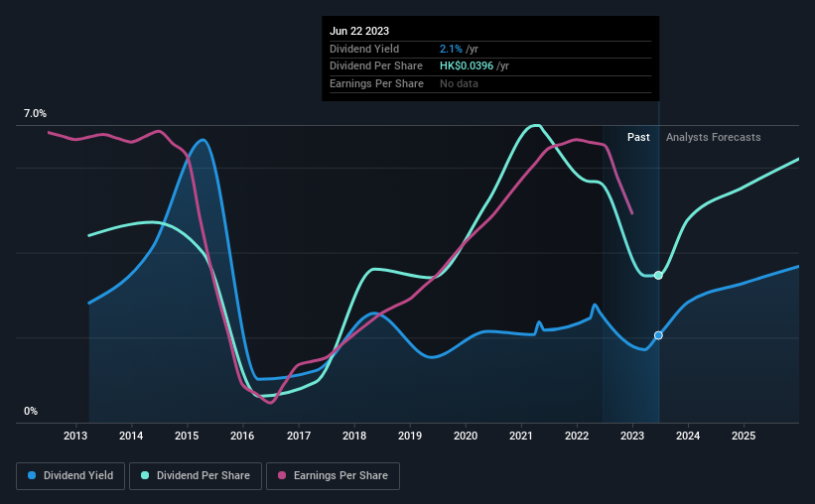Click the No data earnings value
815x504 pixels.
(459, 83)
